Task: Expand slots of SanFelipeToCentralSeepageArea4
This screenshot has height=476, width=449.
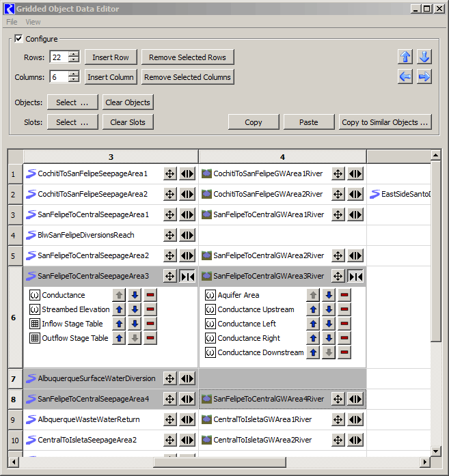Action: (x=187, y=399)
